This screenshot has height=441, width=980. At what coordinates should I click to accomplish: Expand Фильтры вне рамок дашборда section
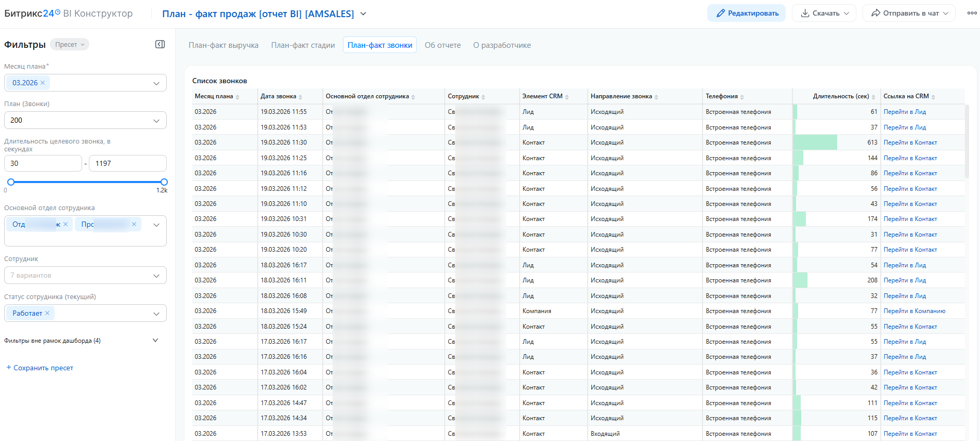coord(155,341)
